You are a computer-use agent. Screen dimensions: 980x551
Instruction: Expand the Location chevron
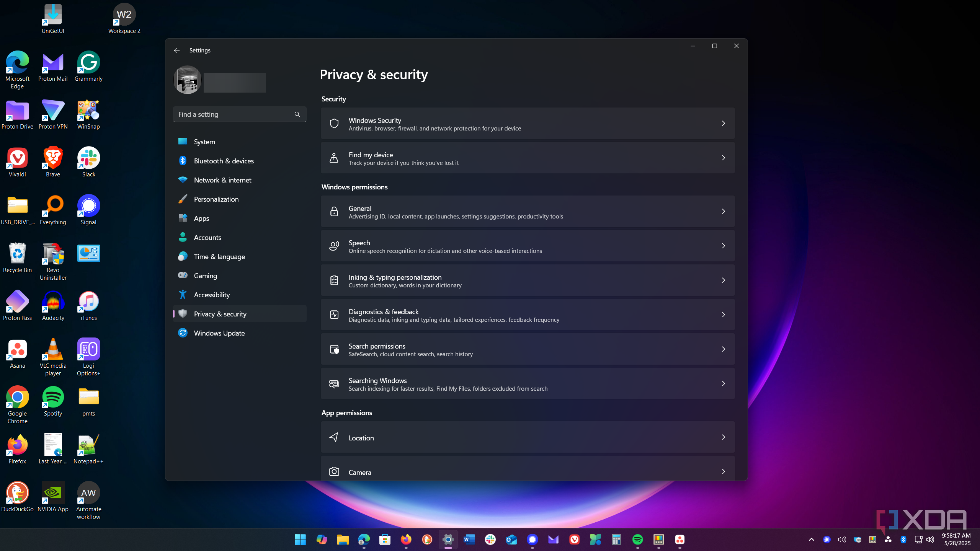click(x=723, y=437)
